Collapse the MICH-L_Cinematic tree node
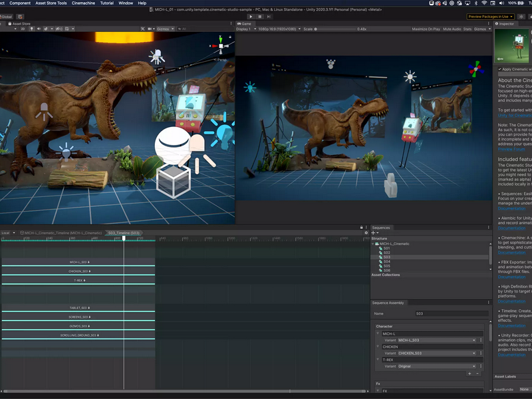Screen dimensions: 532x399 pyautogui.click(x=373, y=243)
